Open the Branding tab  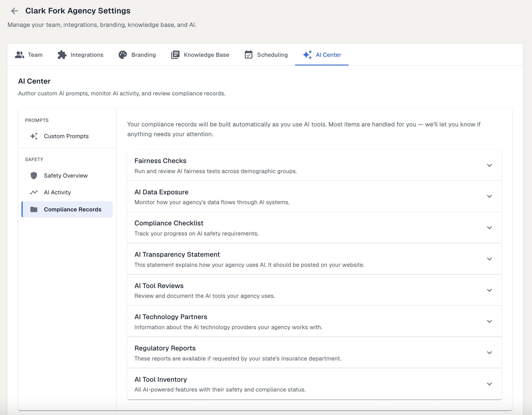pyautogui.click(x=137, y=55)
